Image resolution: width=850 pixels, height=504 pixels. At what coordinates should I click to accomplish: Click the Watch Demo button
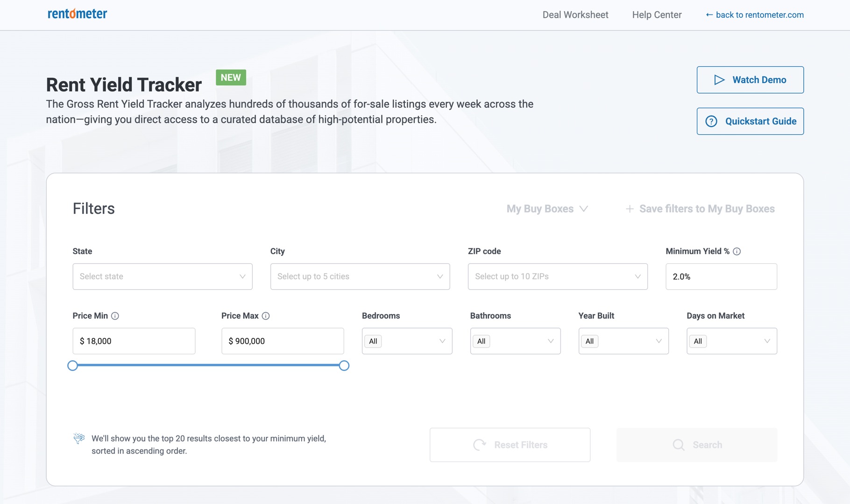tap(750, 80)
